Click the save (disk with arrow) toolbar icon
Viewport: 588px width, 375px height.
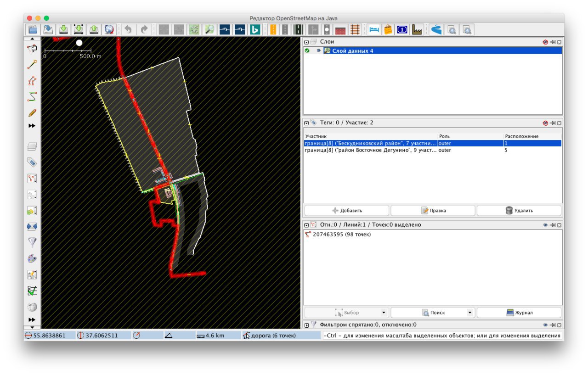coord(48,30)
